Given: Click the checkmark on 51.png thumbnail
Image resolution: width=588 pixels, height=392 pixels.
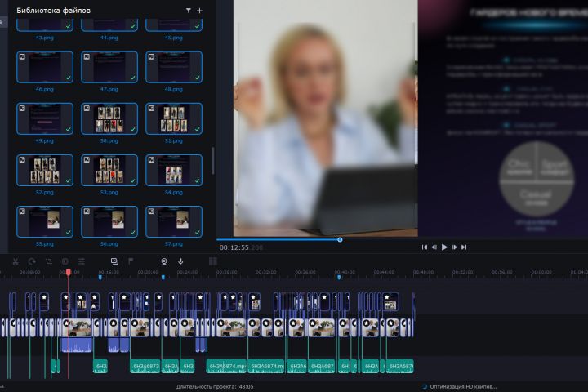Looking at the screenshot, I should click(197, 129).
